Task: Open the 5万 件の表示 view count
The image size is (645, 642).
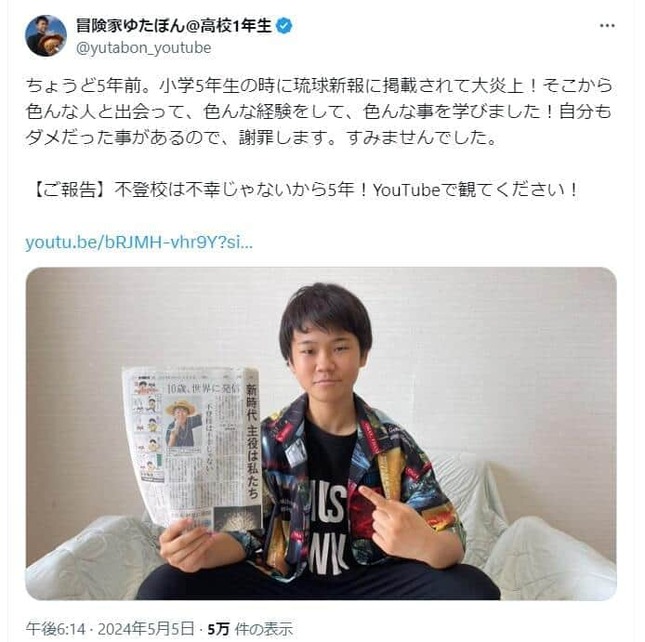Action: [250, 629]
